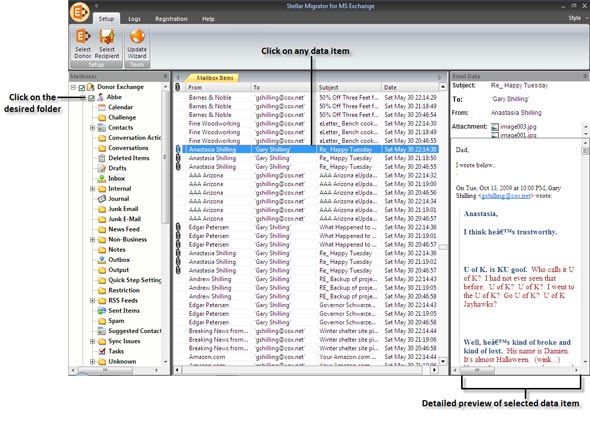Expand the RSS Feeds folder node
This screenshot has height=421, width=590.
coord(93,301)
